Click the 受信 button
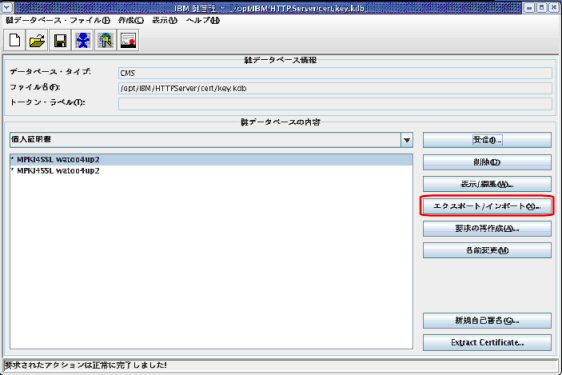The image size is (562, 375). pos(487,140)
